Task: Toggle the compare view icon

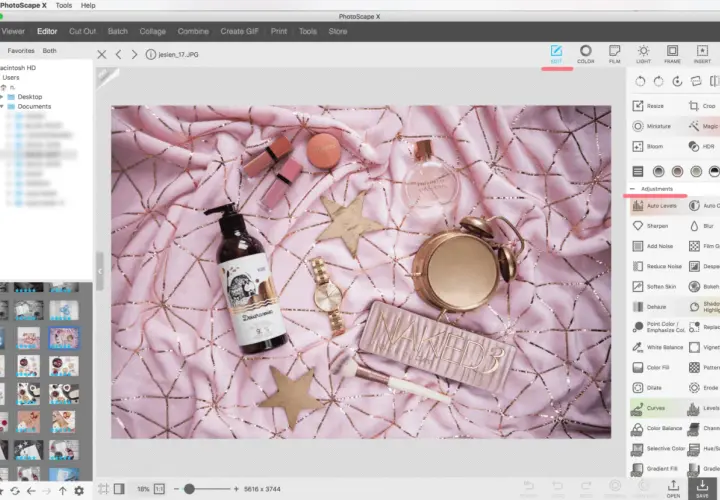Action: [119, 489]
